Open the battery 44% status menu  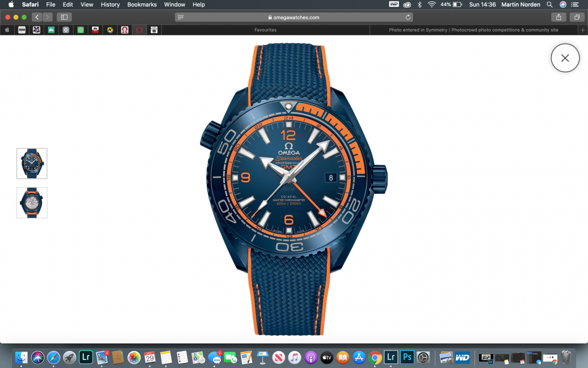[451, 5]
